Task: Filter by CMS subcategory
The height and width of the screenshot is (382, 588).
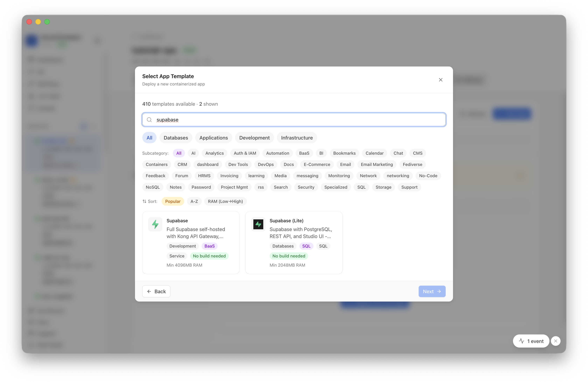Action: click(x=417, y=153)
